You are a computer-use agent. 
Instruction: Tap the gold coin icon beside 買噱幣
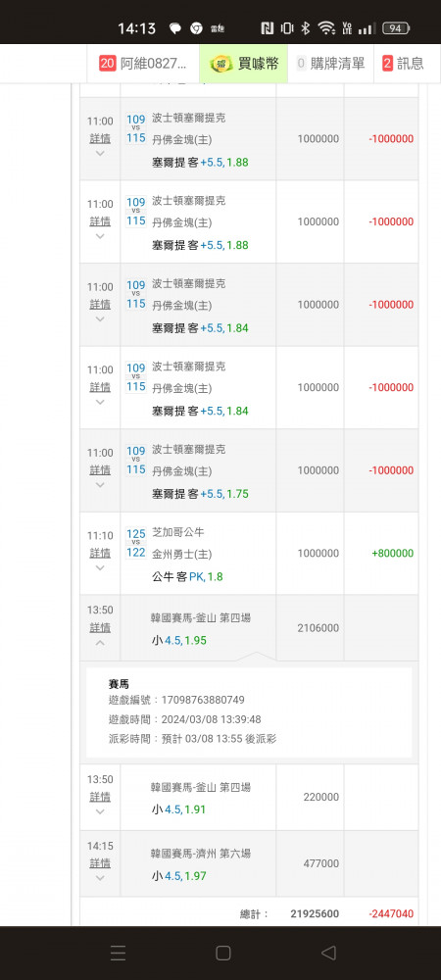coord(221,63)
